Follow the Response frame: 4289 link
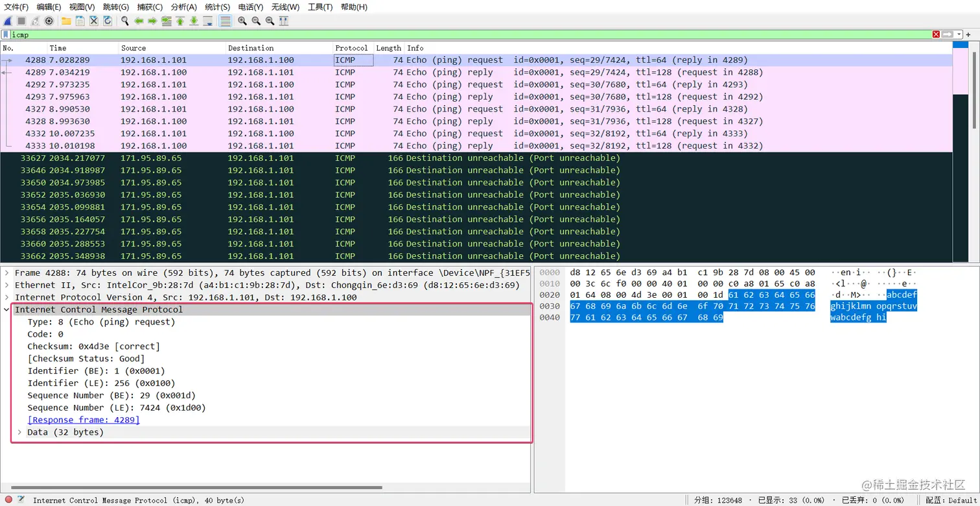 coord(84,420)
